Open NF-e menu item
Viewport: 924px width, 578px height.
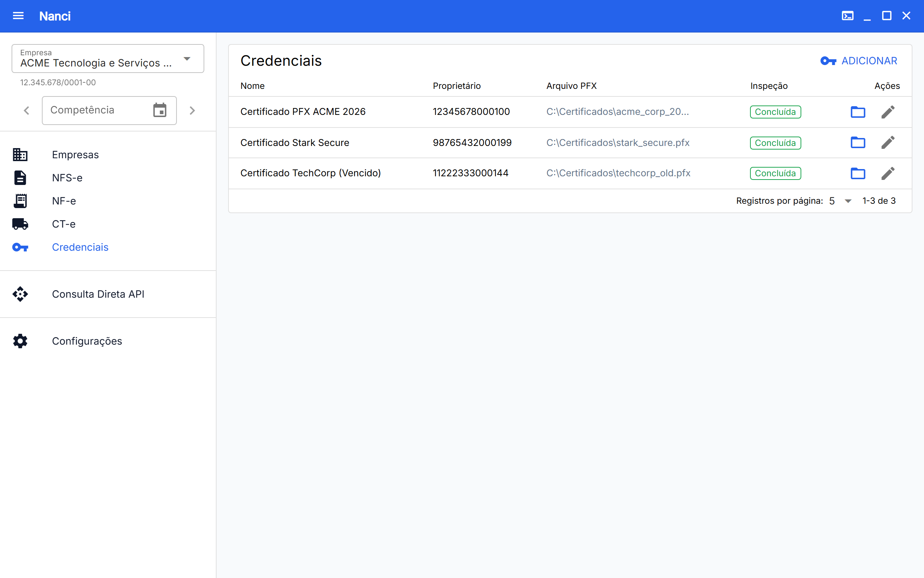click(108, 201)
